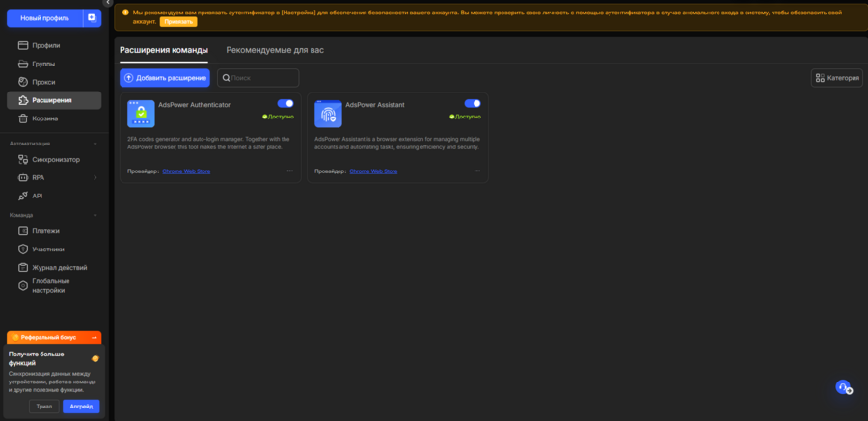The height and width of the screenshot is (421, 868).
Task: Click the AdsPower Assistant fingerprint icon
Action: click(x=328, y=115)
